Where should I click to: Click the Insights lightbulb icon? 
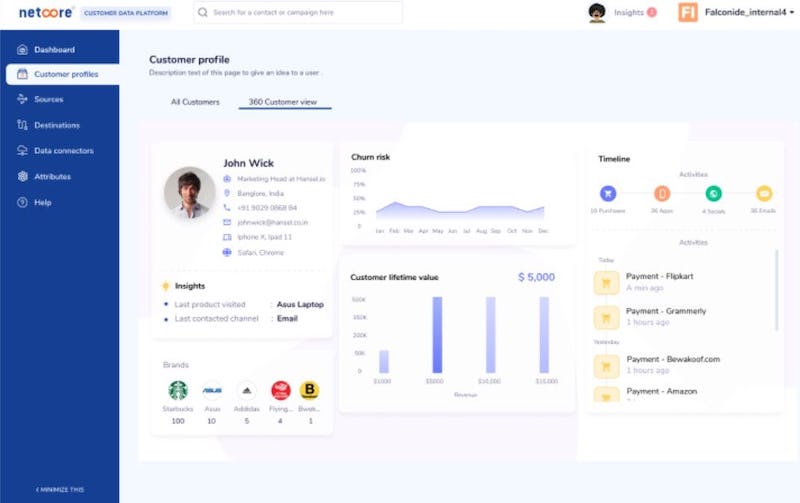click(165, 286)
